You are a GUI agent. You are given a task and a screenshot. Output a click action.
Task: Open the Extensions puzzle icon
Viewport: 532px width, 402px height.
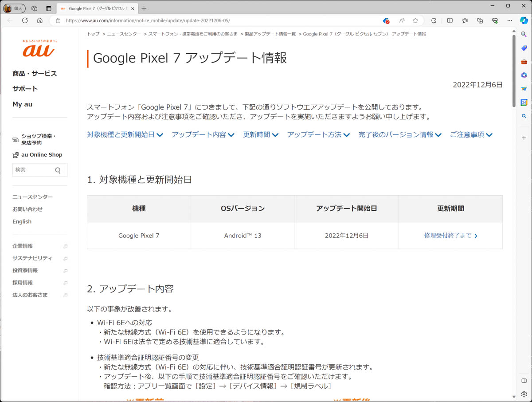point(434,20)
